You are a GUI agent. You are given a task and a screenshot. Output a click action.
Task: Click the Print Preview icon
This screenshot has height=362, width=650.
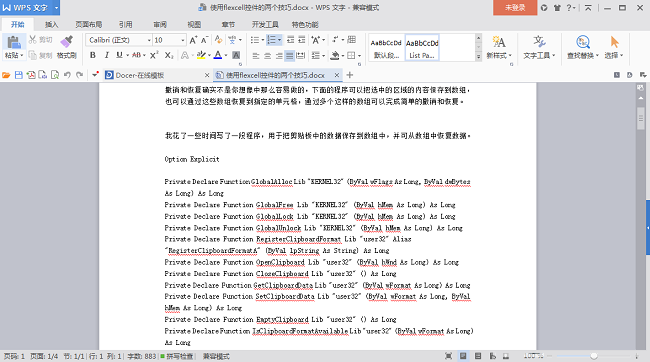point(55,75)
